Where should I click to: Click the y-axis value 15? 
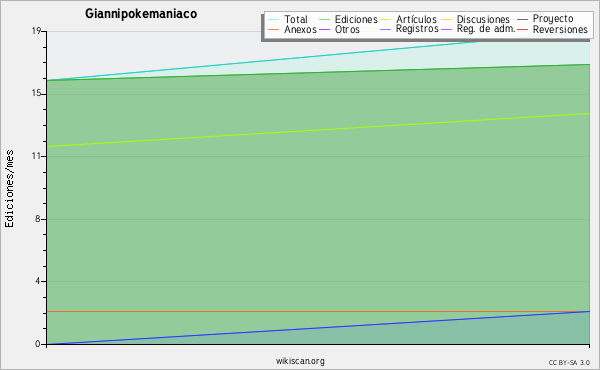36,93
